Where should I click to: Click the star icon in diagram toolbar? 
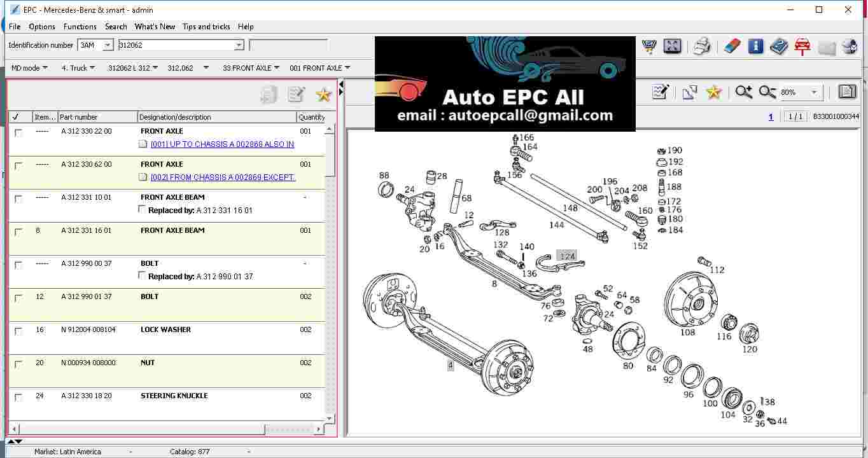coord(714,92)
